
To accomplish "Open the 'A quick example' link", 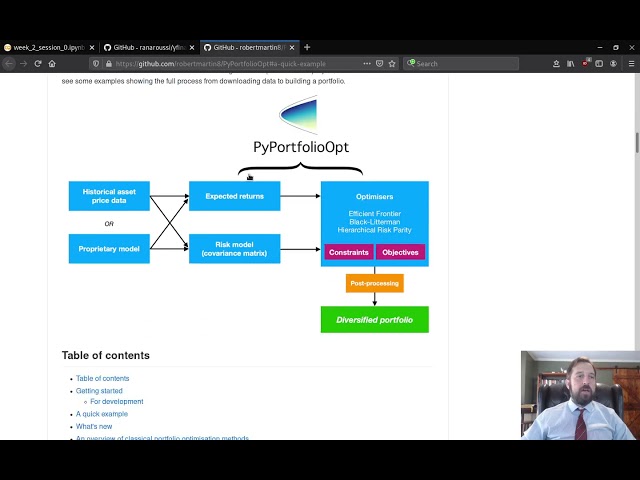I will [x=102, y=414].
